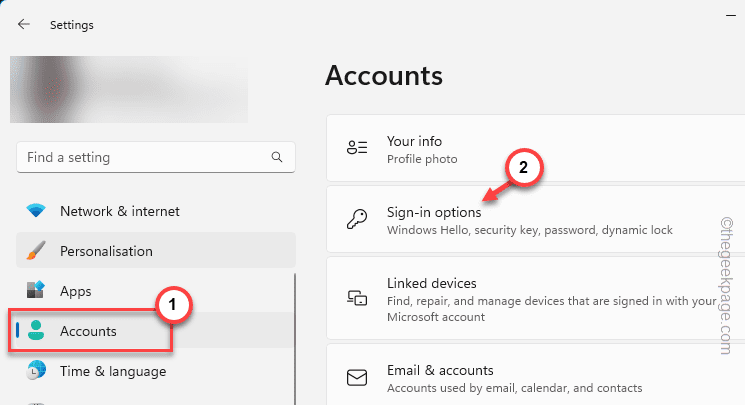
Task: Click the magnifier icon in the search box
Action: click(277, 157)
